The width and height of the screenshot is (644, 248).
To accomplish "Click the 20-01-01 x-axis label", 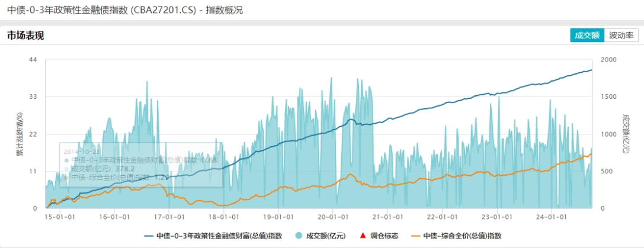I will (333, 216).
